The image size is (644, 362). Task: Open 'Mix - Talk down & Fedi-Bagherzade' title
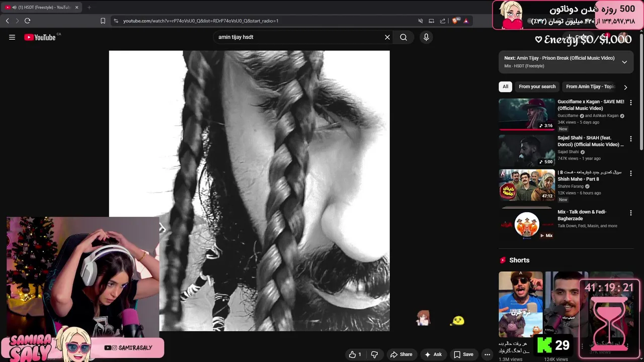click(x=582, y=215)
